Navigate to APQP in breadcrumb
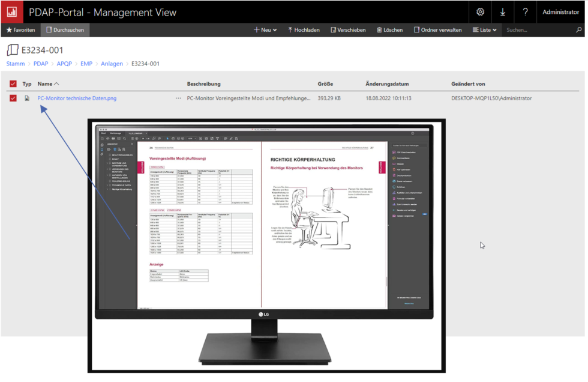588x382 pixels. [x=64, y=63]
